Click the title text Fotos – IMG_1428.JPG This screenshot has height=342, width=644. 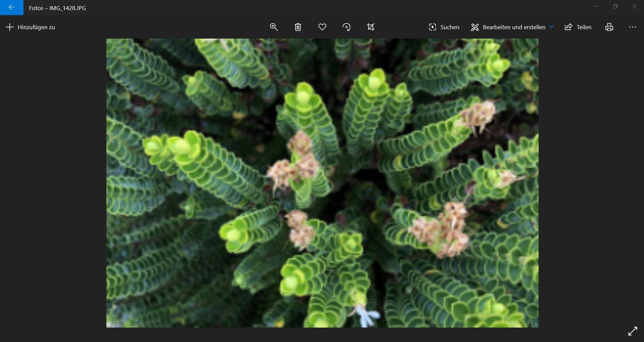57,8
